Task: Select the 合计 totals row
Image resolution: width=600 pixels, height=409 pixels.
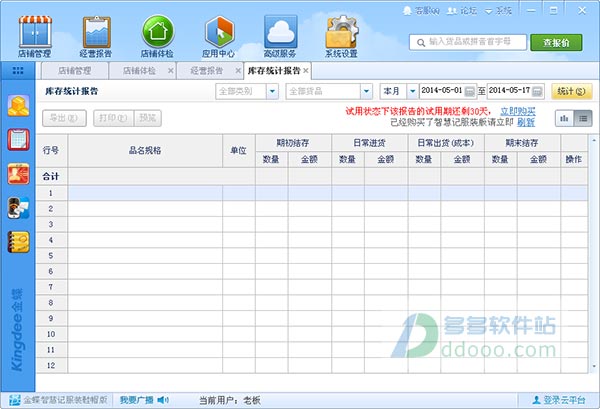Action: 312,176
